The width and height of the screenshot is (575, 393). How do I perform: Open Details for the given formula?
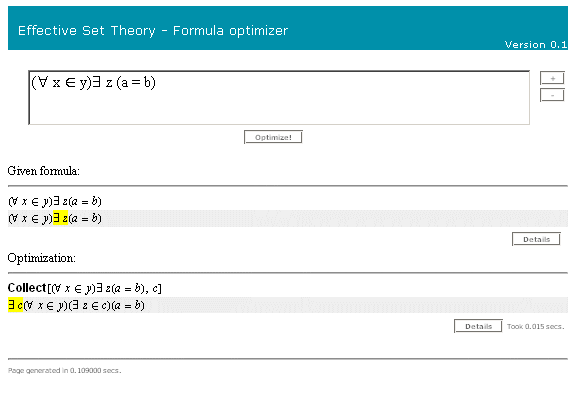[x=536, y=239]
